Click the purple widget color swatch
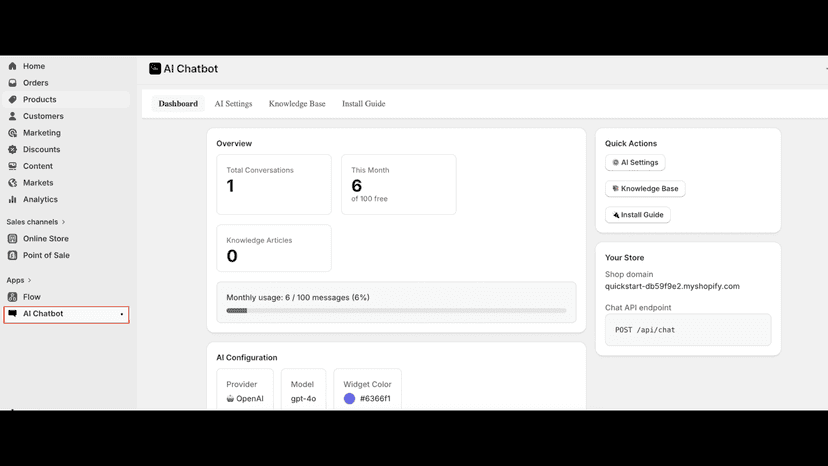The image size is (828, 466). point(349,398)
